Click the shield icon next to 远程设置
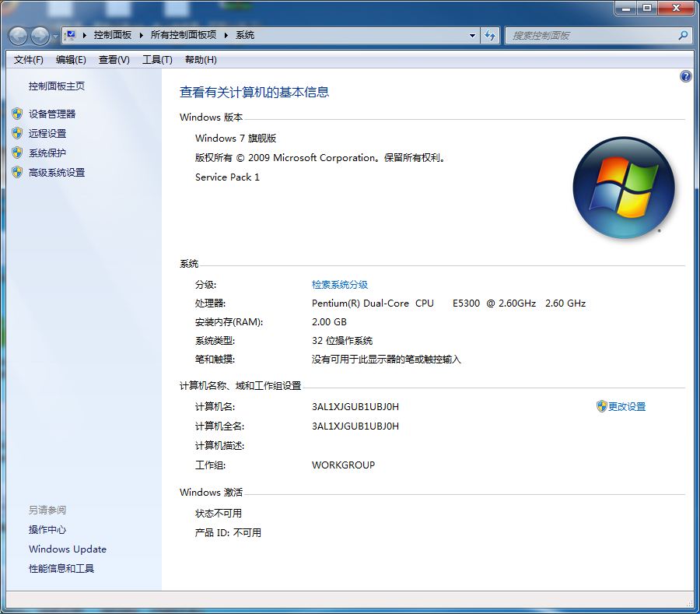The height and width of the screenshot is (614, 700). click(17, 133)
